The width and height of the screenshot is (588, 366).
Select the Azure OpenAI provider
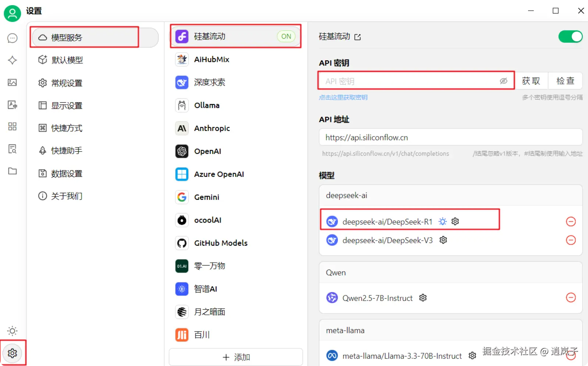point(235,174)
